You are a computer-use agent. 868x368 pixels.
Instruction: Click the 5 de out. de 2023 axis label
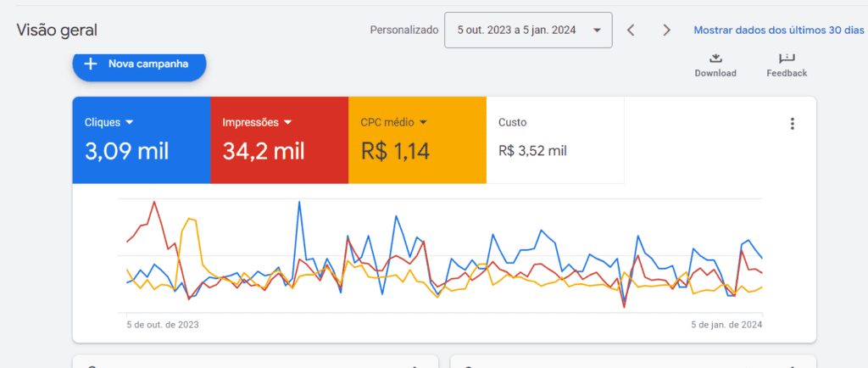tap(163, 325)
